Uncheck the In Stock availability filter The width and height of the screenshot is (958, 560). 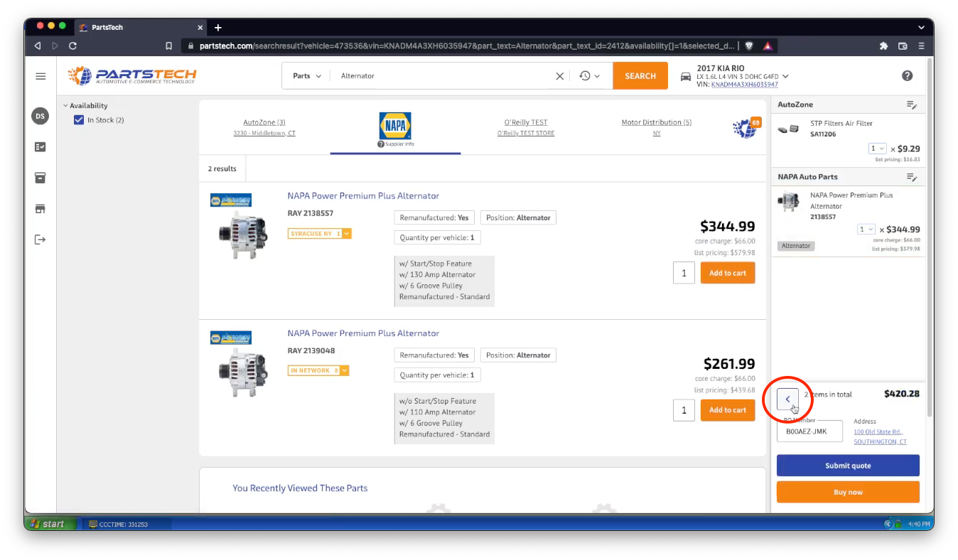point(79,120)
